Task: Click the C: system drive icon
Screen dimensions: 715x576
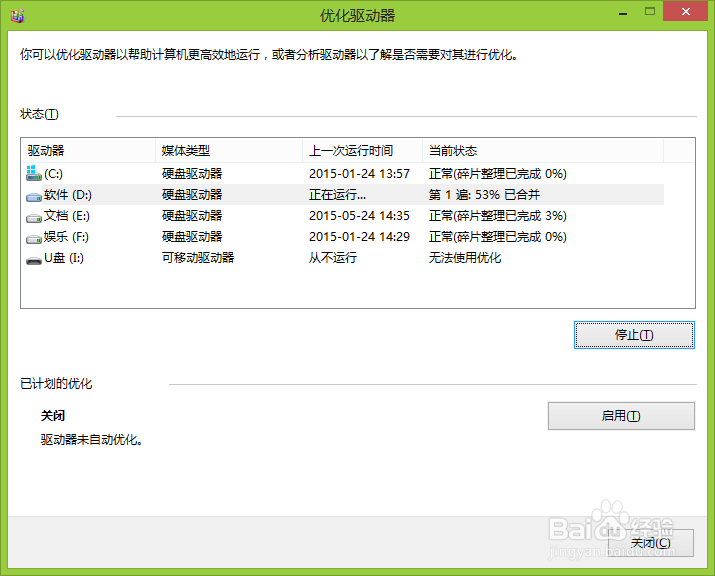Action: coord(34,173)
